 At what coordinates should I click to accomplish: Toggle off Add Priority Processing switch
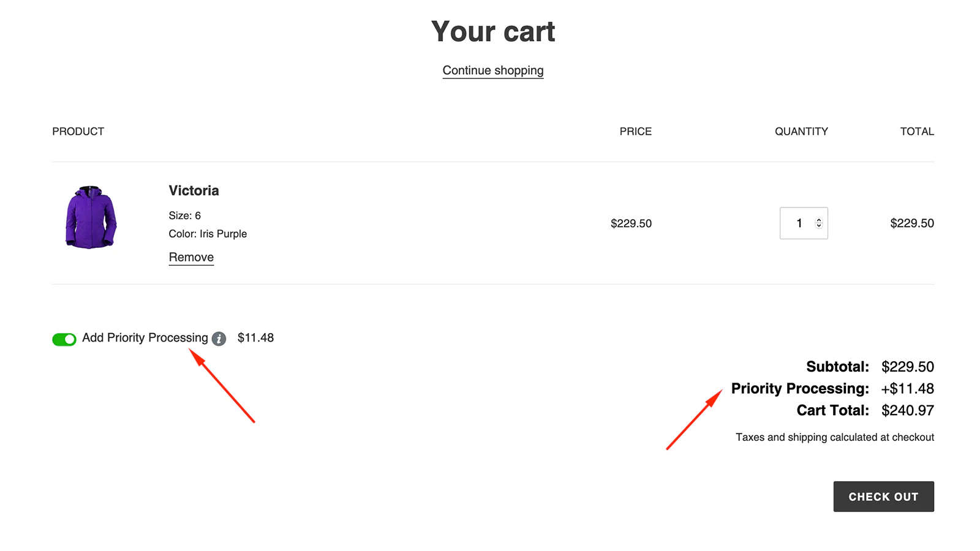[x=64, y=339]
